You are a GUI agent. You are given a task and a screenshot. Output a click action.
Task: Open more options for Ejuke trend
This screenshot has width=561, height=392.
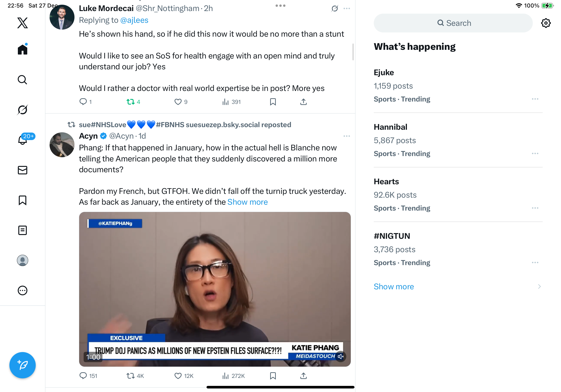535,99
